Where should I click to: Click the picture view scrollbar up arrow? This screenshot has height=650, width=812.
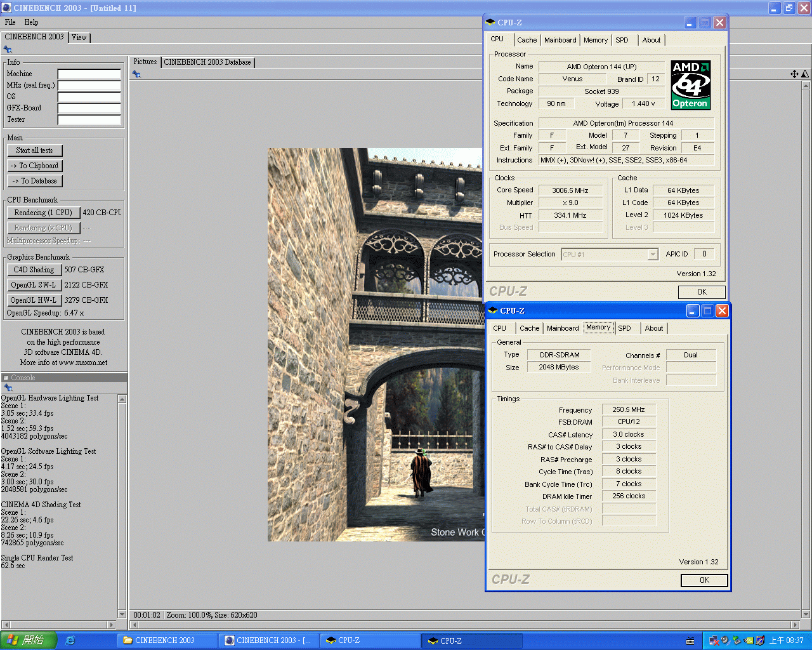coord(806,84)
